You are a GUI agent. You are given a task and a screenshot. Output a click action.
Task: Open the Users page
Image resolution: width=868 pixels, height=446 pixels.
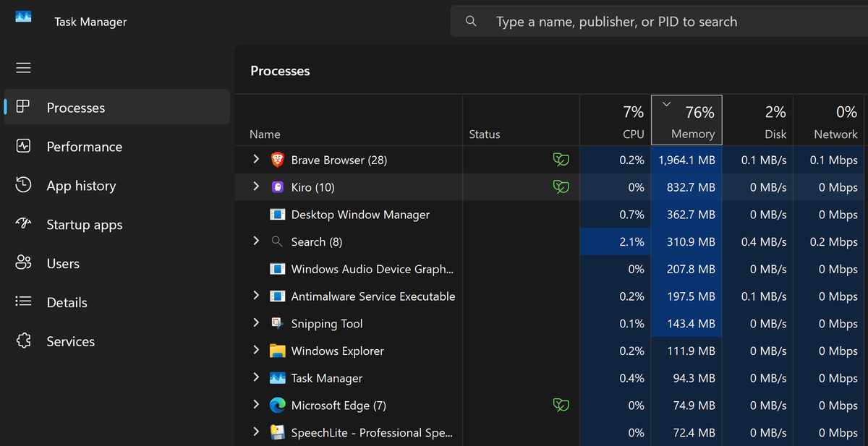click(x=117, y=263)
